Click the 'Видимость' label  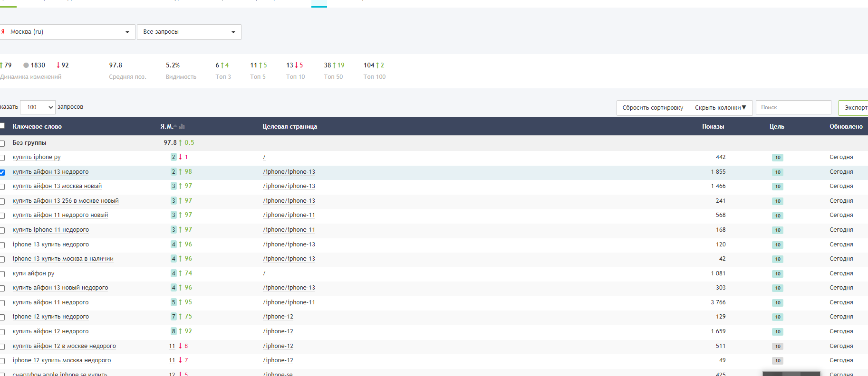pyautogui.click(x=181, y=77)
